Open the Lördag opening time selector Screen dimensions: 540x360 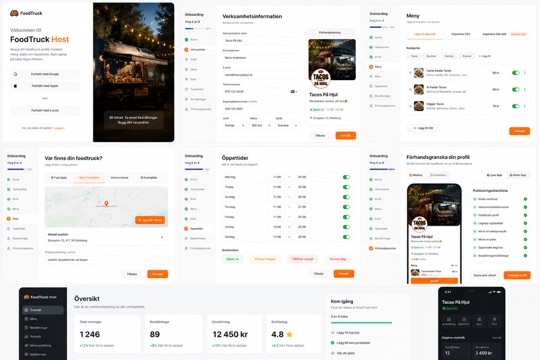tap(277, 227)
